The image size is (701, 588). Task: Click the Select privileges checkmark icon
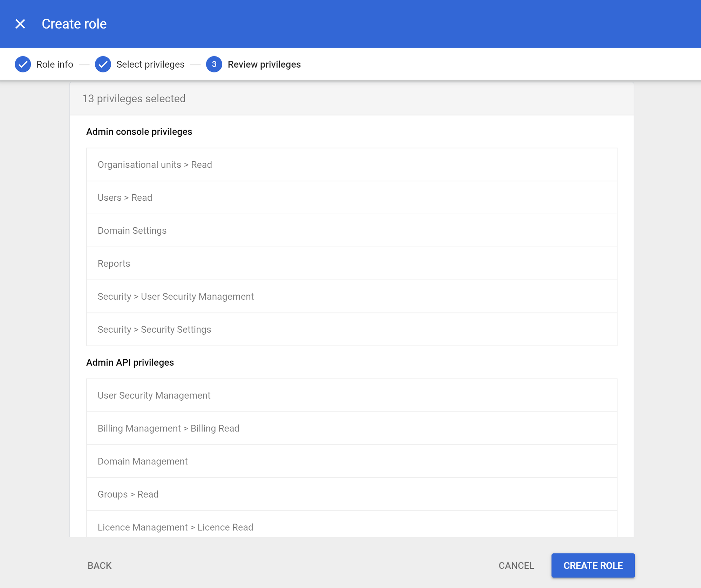103,64
